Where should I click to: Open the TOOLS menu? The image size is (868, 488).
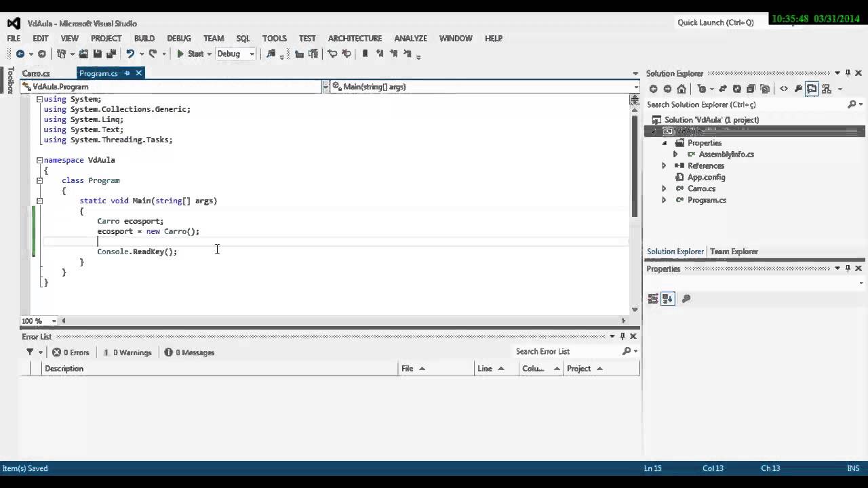click(275, 39)
